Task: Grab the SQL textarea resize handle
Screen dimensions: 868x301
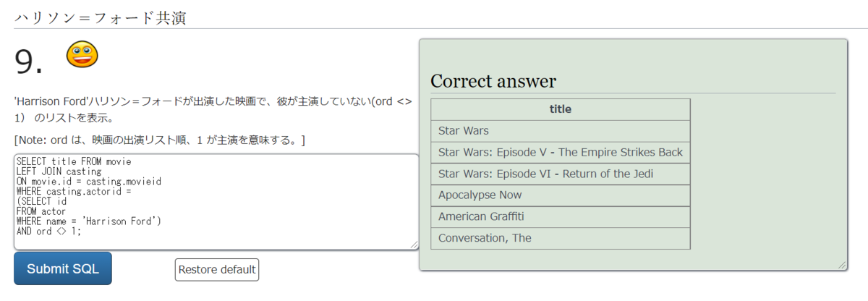Action: pyautogui.click(x=414, y=245)
